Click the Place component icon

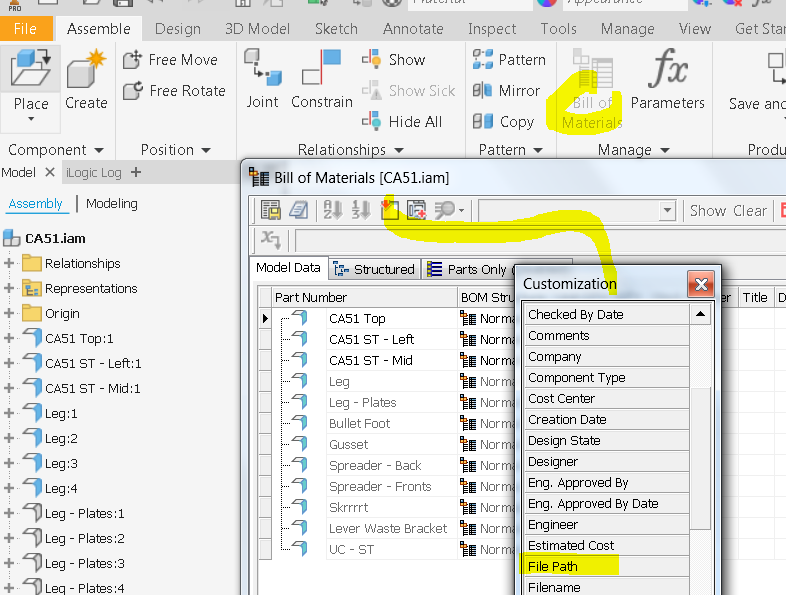click(31, 68)
